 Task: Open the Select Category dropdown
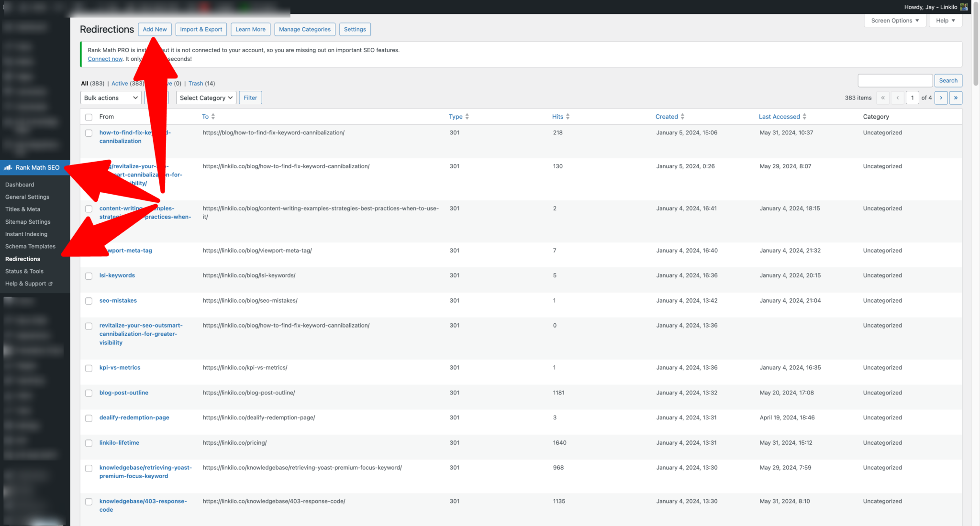(x=206, y=98)
